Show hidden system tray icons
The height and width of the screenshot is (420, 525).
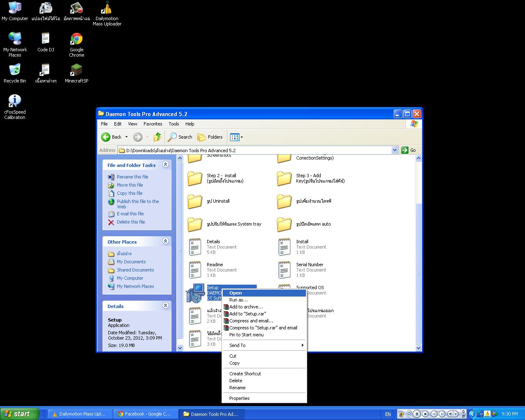tap(472, 414)
